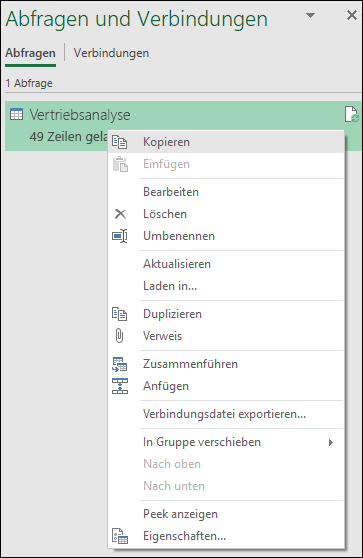Screen dimensions: 363x558
Task: Choose Kopieren from the context menu
Action: (226, 142)
